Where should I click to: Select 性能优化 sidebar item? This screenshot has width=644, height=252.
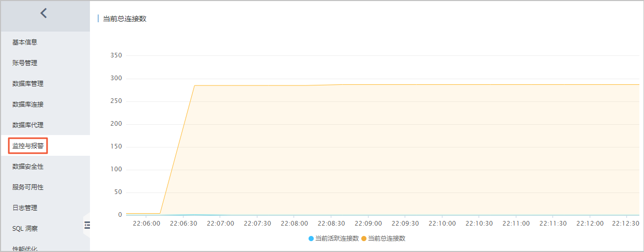point(25,248)
